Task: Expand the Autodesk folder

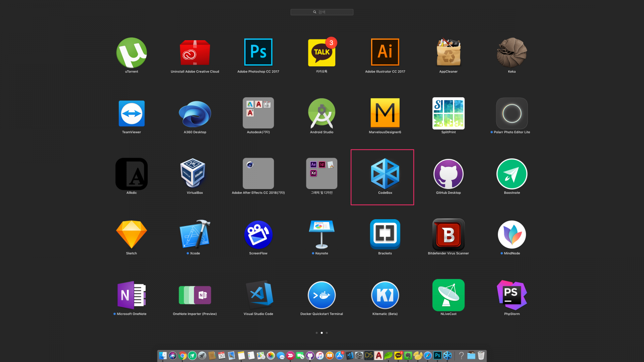Action: [258, 113]
